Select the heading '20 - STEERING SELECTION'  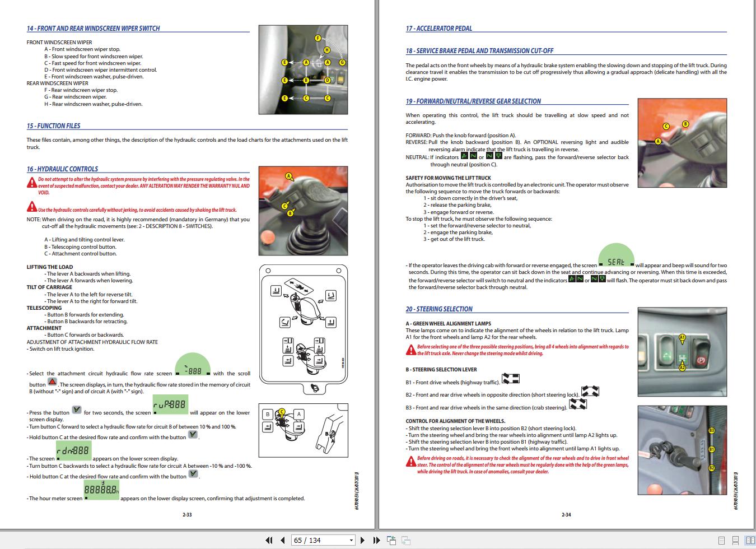(x=438, y=309)
